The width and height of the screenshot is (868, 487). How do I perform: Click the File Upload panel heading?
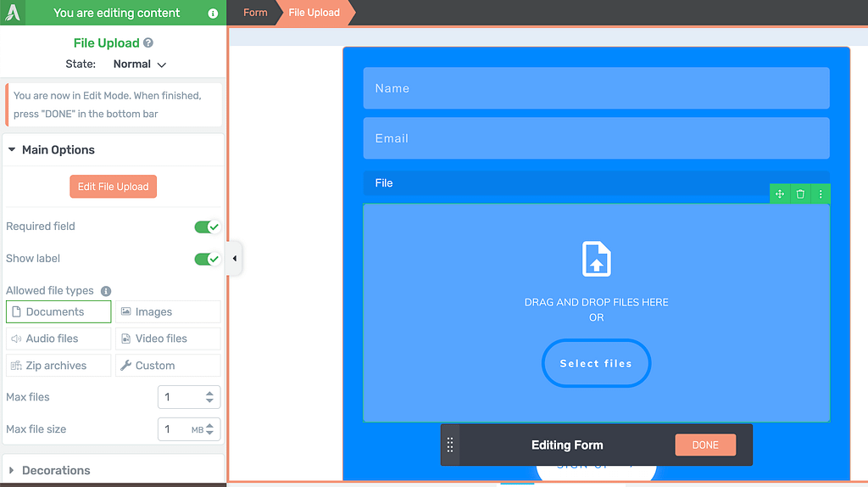(106, 43)
